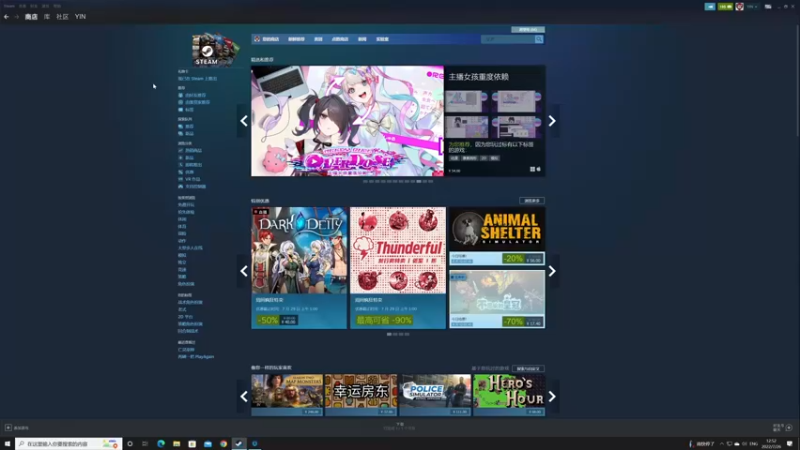Screen dimensions: 800x450
Task: Open the 'Steam 上推出' gift card link
Action: click(x=197, y=79)
